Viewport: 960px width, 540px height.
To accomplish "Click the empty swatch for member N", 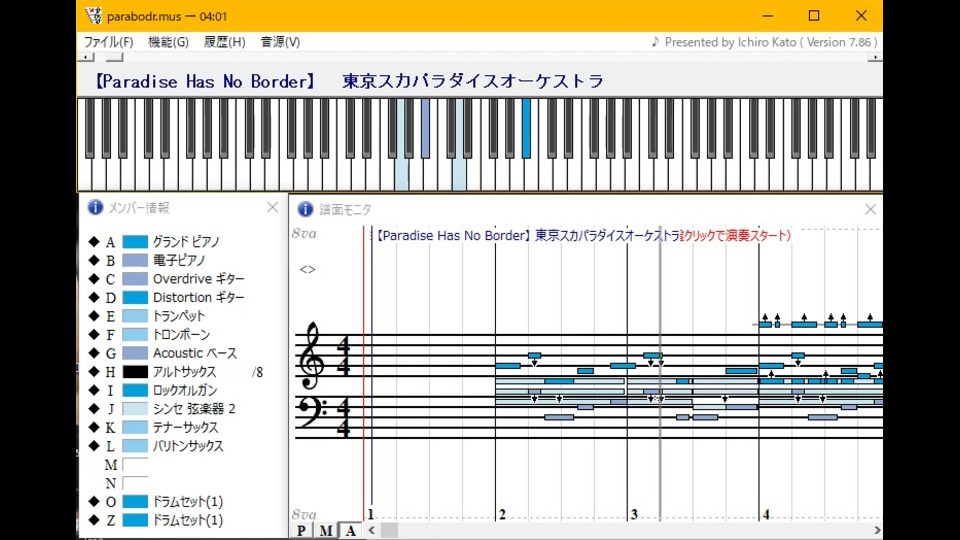I will point(135,482).
